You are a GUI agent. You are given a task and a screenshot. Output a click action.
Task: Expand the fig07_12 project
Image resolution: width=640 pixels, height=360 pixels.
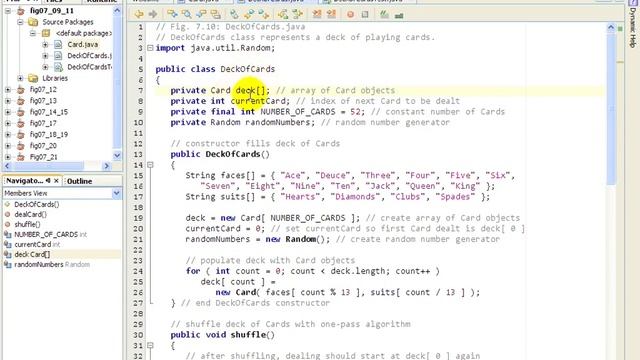tap(8, 89)
